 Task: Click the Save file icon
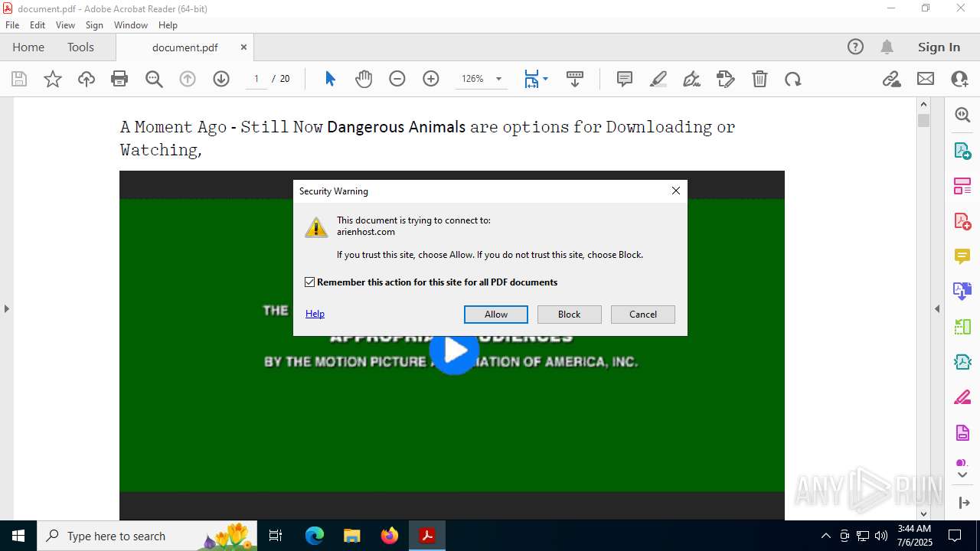[19, 79]
